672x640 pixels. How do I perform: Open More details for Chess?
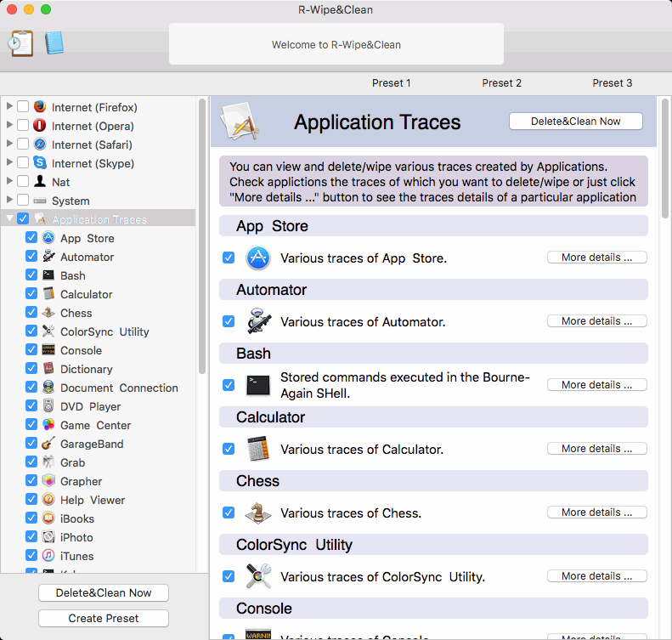[x=596, y=513]
